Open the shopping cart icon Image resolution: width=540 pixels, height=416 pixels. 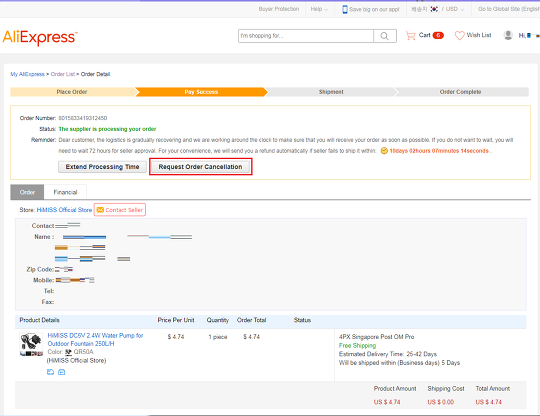pos(411,35)
